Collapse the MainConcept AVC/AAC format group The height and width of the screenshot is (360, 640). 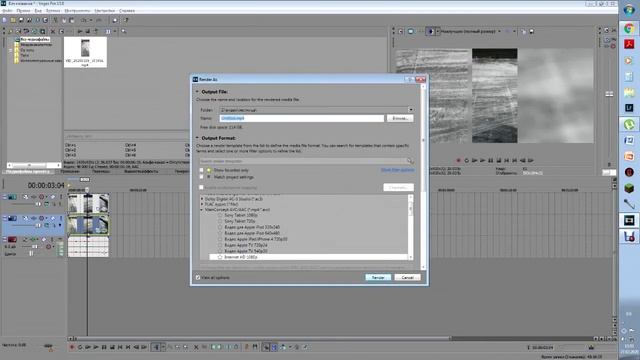pyautogui.click(x=202, y=210)
